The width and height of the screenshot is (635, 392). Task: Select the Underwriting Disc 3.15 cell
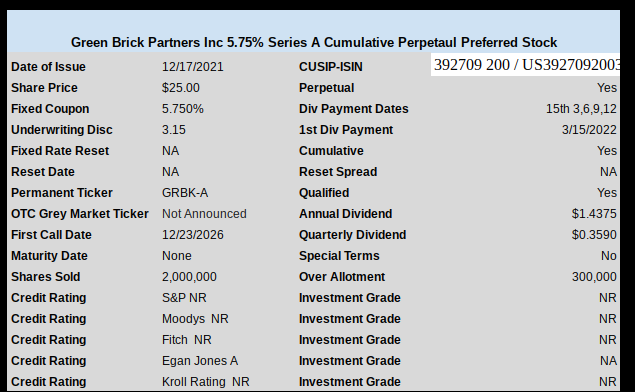[174, 130]
